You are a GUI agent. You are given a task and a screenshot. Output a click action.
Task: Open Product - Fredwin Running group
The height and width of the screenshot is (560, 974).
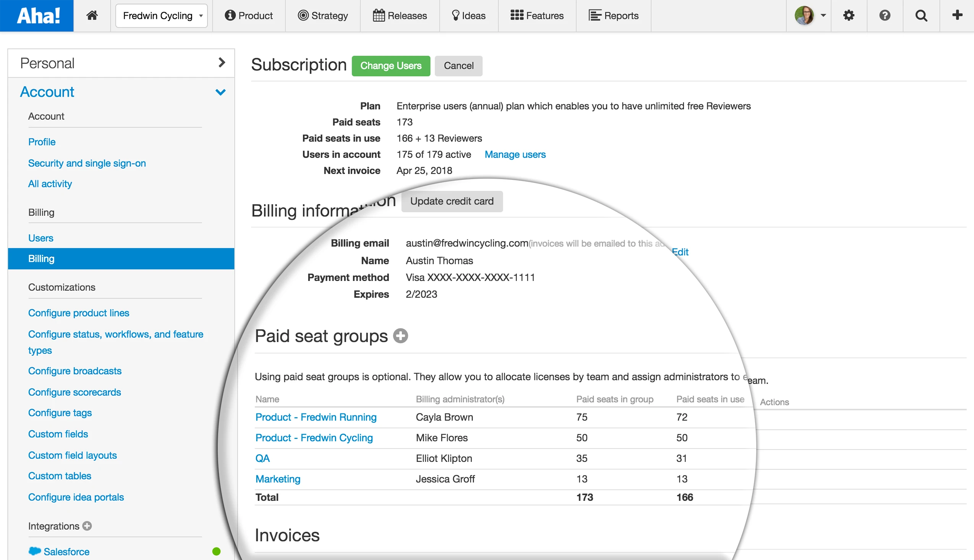coord(315,417)
